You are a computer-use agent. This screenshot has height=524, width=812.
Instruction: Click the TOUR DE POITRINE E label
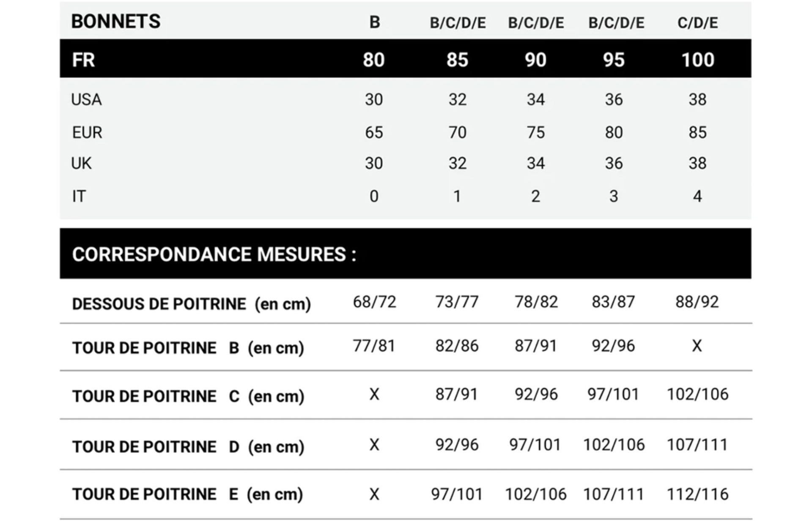[187, 494]
